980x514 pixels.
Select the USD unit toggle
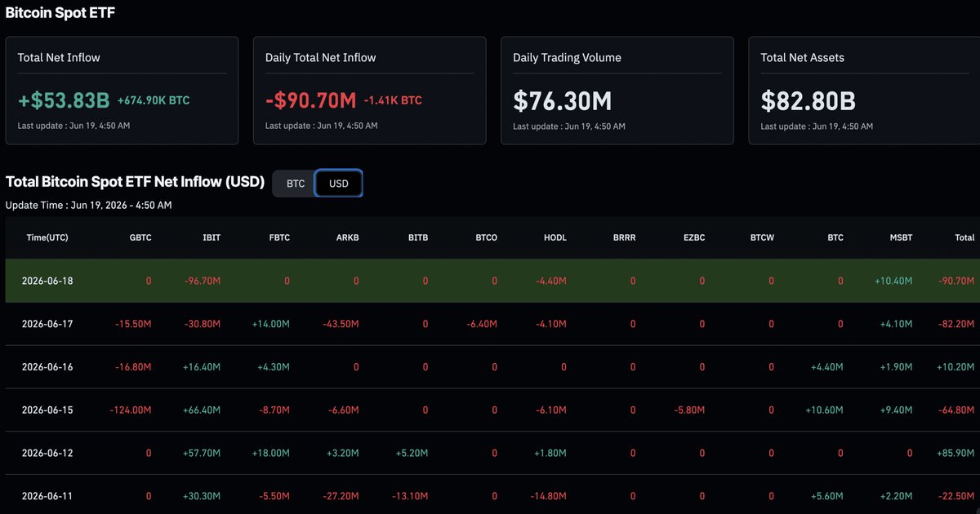[x=339, y=184]
